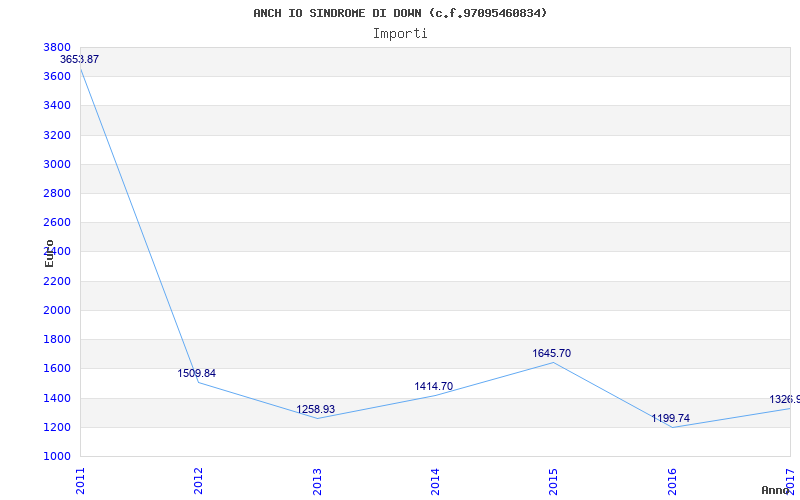Click the 2600 y-axis value

(x=57, y=222)
